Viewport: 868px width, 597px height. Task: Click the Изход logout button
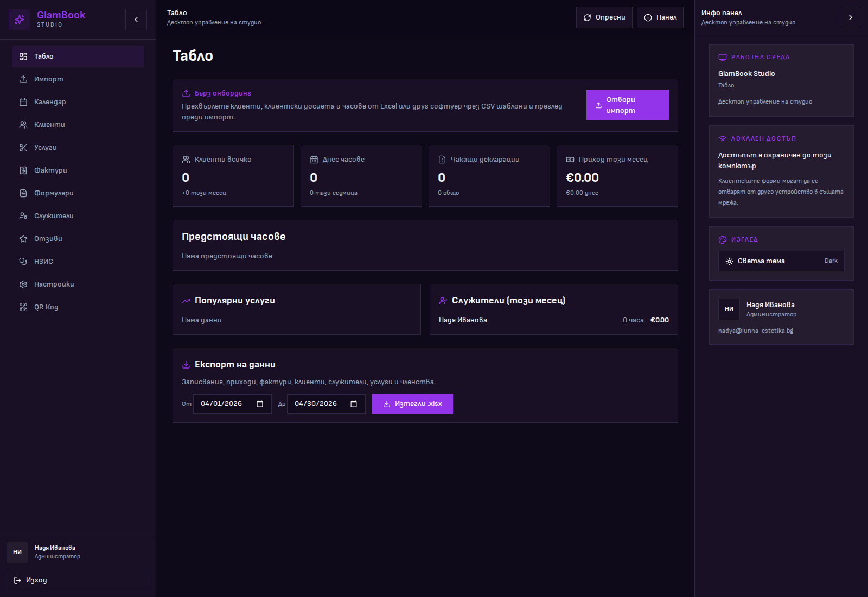(x=78, y=580)
